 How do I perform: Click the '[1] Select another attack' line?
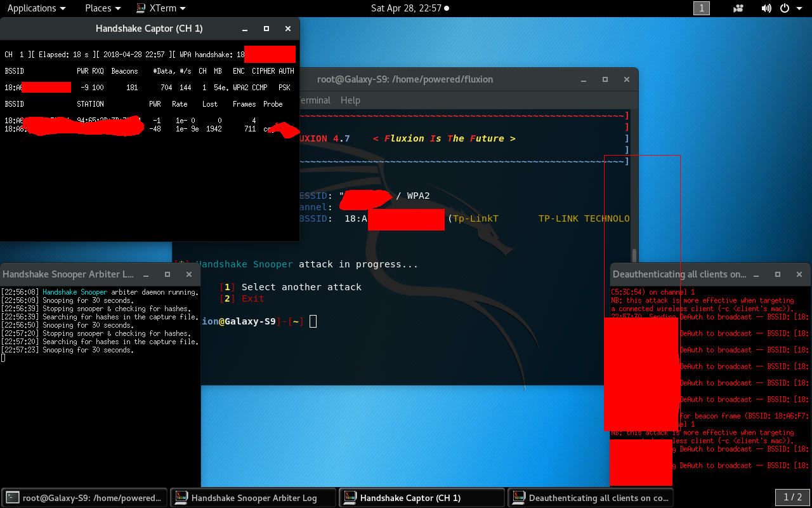coord(291,287)
